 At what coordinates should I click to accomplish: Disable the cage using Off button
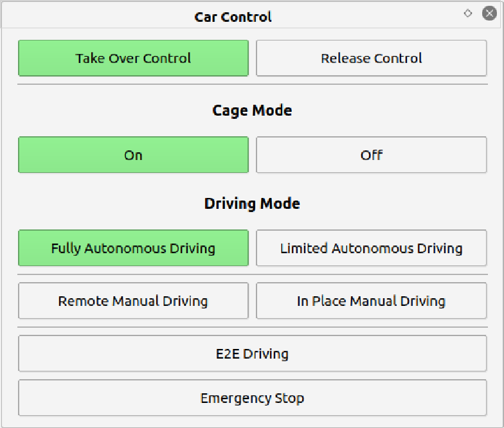click(372, 155)
